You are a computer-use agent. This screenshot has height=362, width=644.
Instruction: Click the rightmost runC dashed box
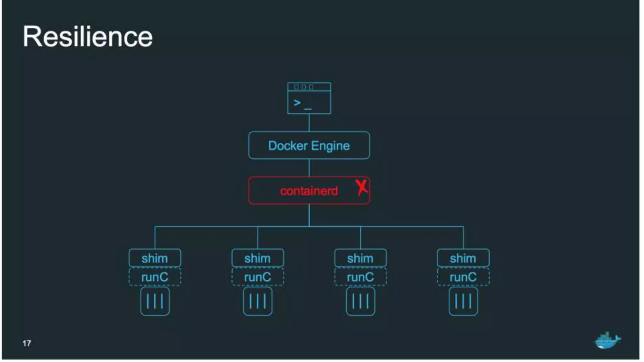point(463,277)
